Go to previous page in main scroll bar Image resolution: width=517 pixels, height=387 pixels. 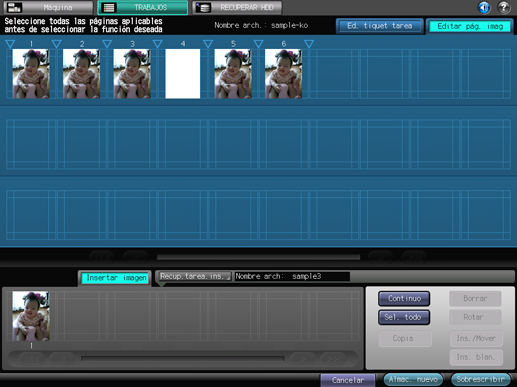tap(136, 257)
